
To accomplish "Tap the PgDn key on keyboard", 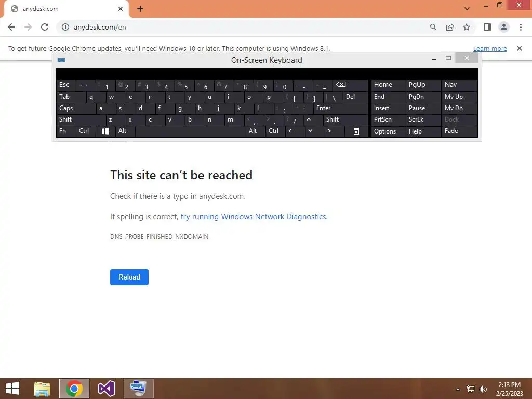I will [x=423, y=97].
